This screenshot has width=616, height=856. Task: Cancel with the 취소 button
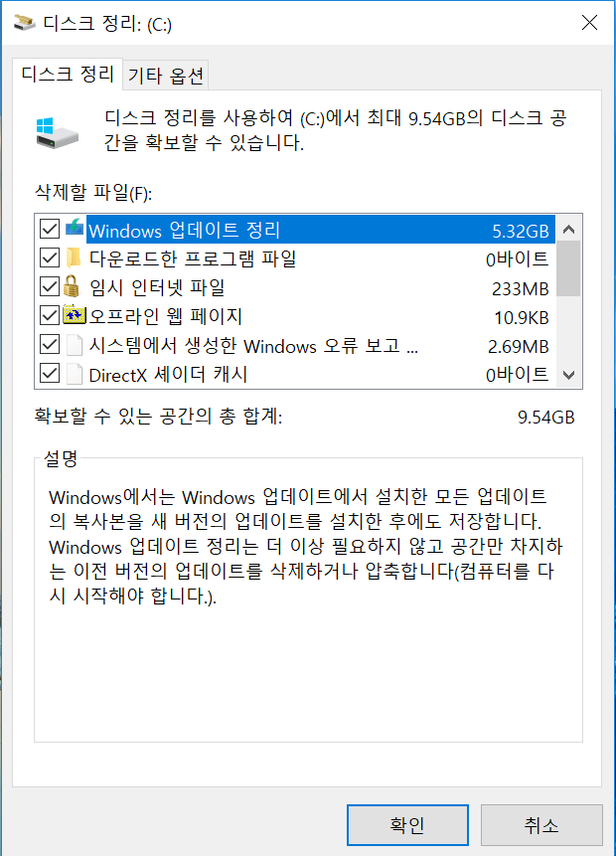pos(541,825)
